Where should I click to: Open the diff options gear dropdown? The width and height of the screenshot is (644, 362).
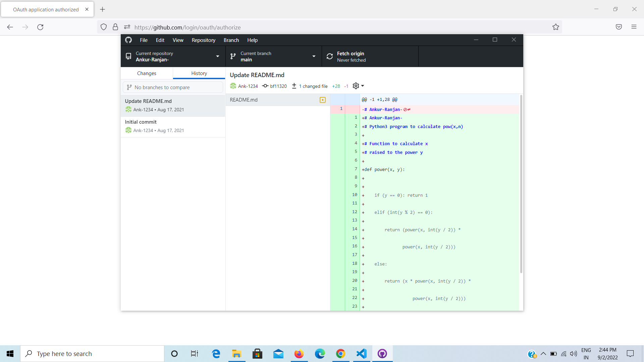[x=358, y=86]
